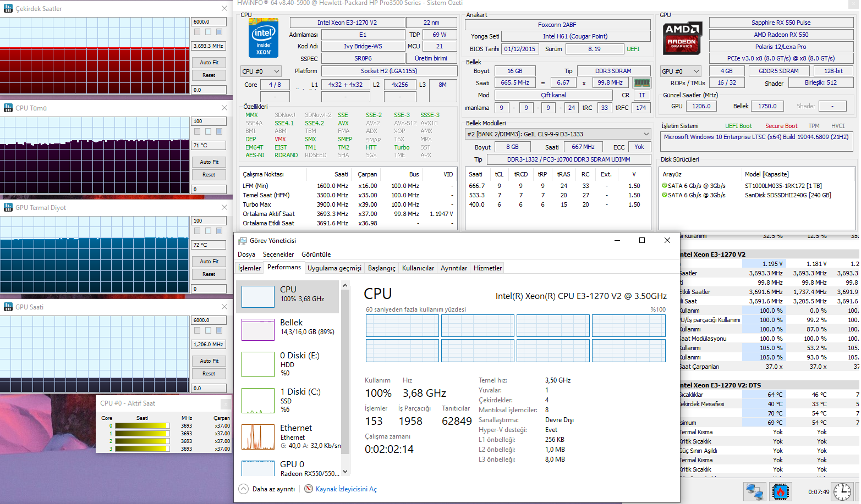Switch to the Kullanıcılar tab
Screen dimensions: 861x504
click(418, 268)
